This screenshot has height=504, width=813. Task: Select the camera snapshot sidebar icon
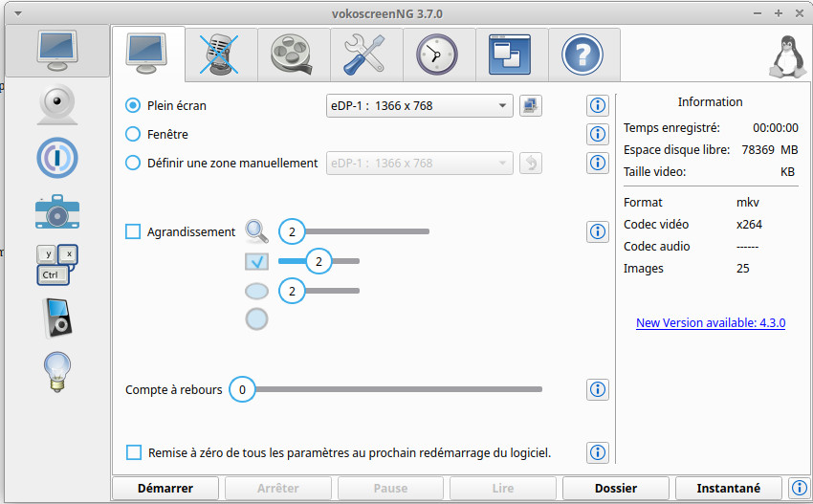click(x=56, y=211)
